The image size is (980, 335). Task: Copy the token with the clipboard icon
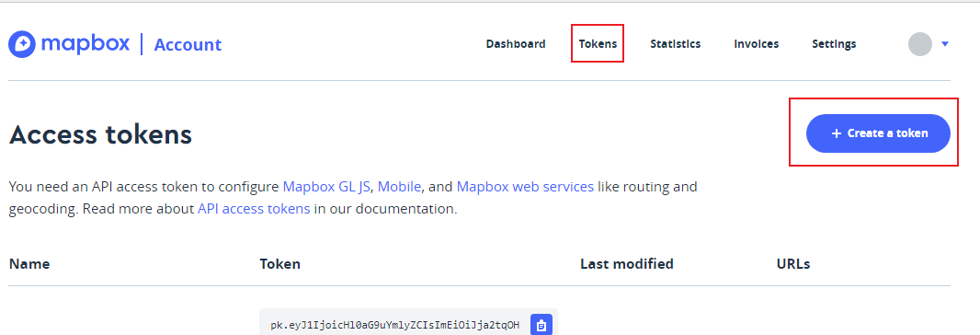pos(541,325)
